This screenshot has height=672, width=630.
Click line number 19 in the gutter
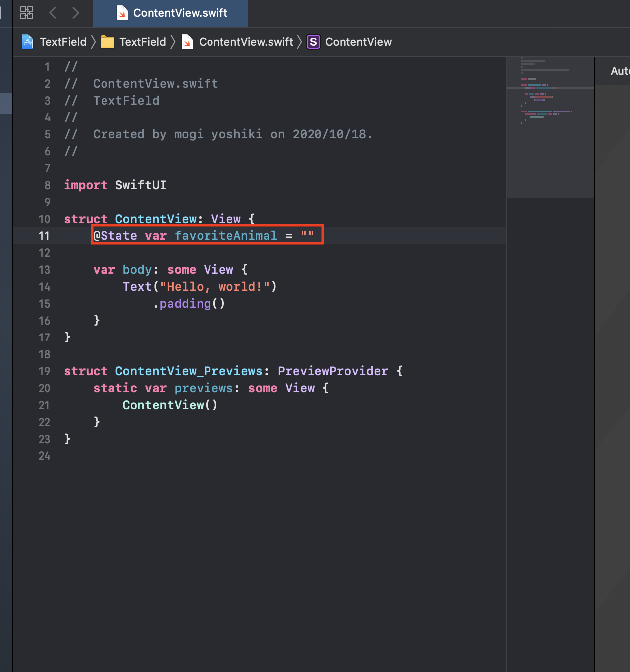[x=44, y=371]
